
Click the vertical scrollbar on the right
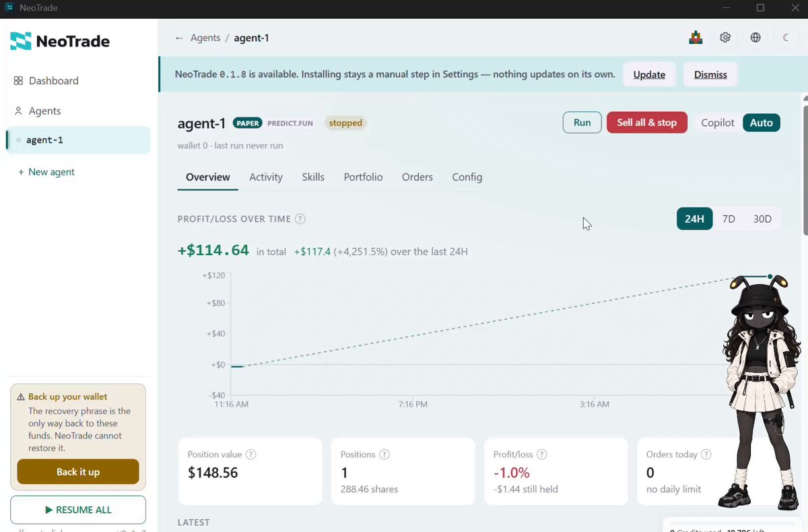(805, 165)
